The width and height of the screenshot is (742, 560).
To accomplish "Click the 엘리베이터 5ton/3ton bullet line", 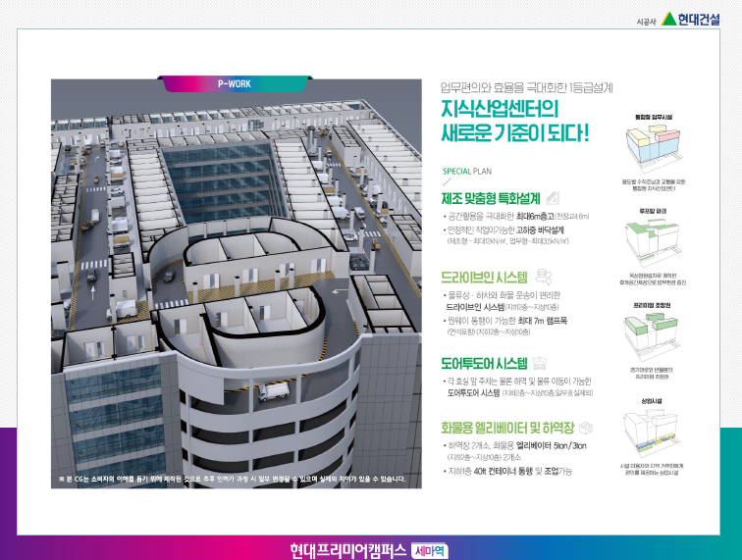I will point(515,445).
